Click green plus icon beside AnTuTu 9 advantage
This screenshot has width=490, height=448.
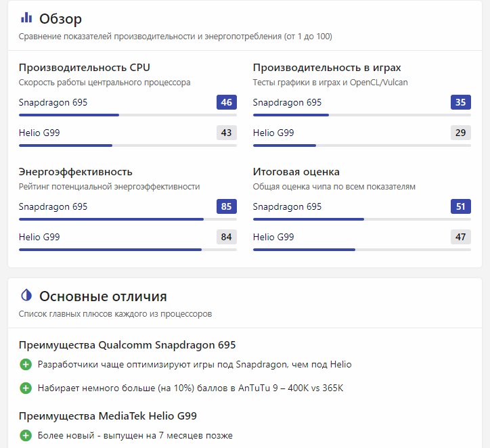(x=26, y=388)
